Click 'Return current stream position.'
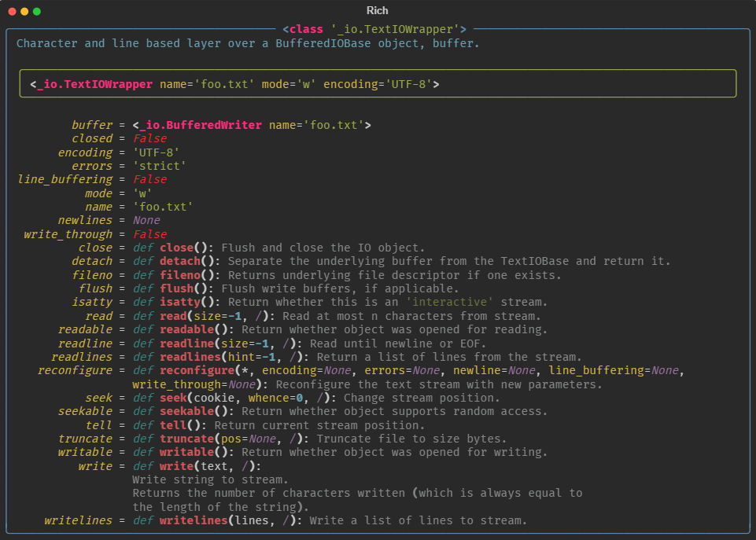Screen dimensions: 756x540 pyautogui.click(x=319, y=426)
